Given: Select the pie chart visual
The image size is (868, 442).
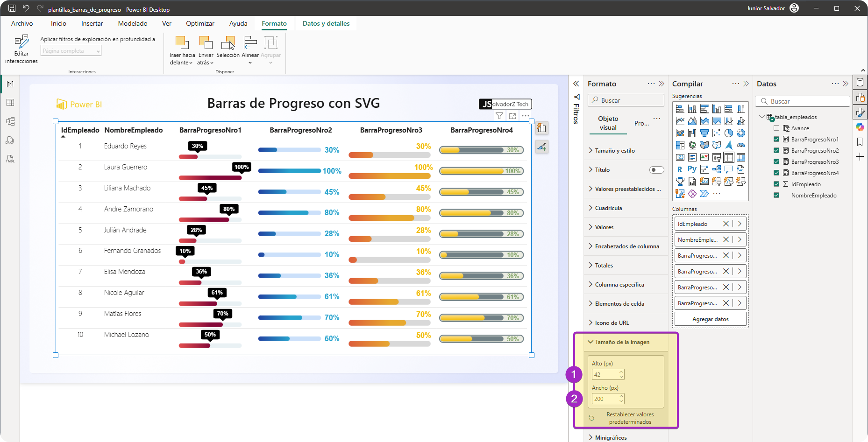Looking at the screenshot, I should click(x=729, y=133).
